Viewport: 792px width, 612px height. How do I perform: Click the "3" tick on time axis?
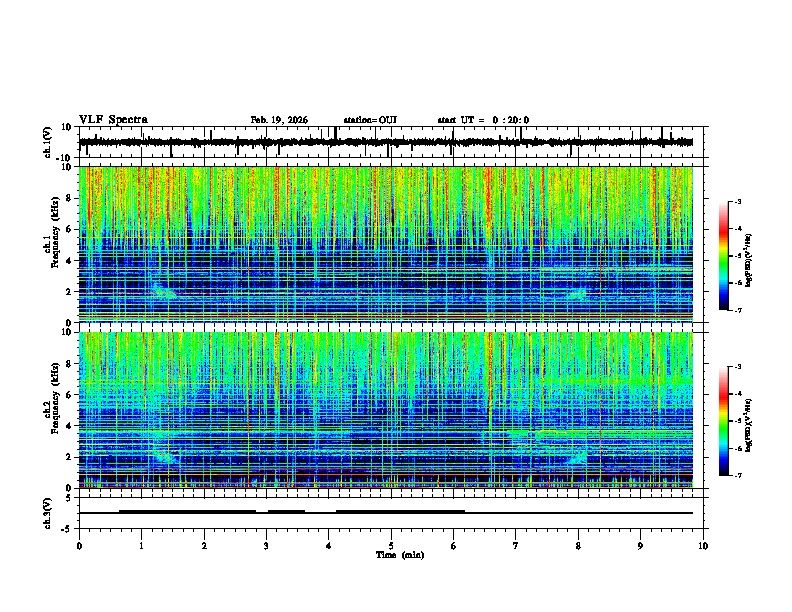click(266, 546)
